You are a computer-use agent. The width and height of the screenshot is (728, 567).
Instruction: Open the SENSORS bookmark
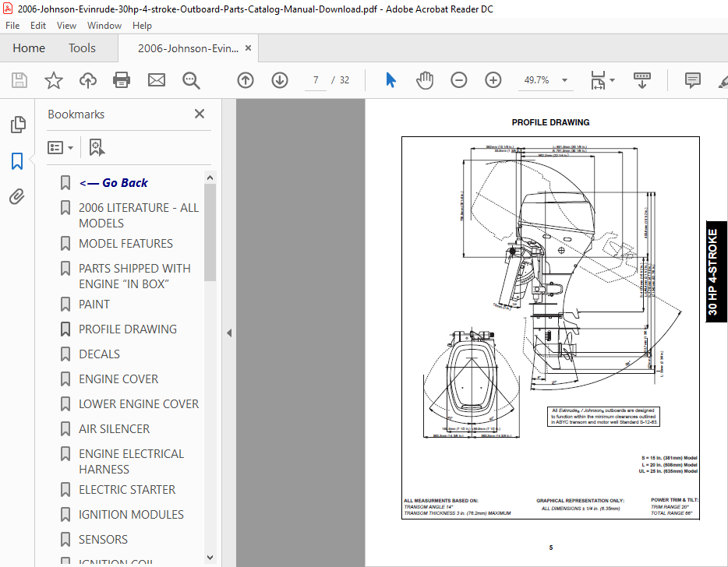pos(103,540)
